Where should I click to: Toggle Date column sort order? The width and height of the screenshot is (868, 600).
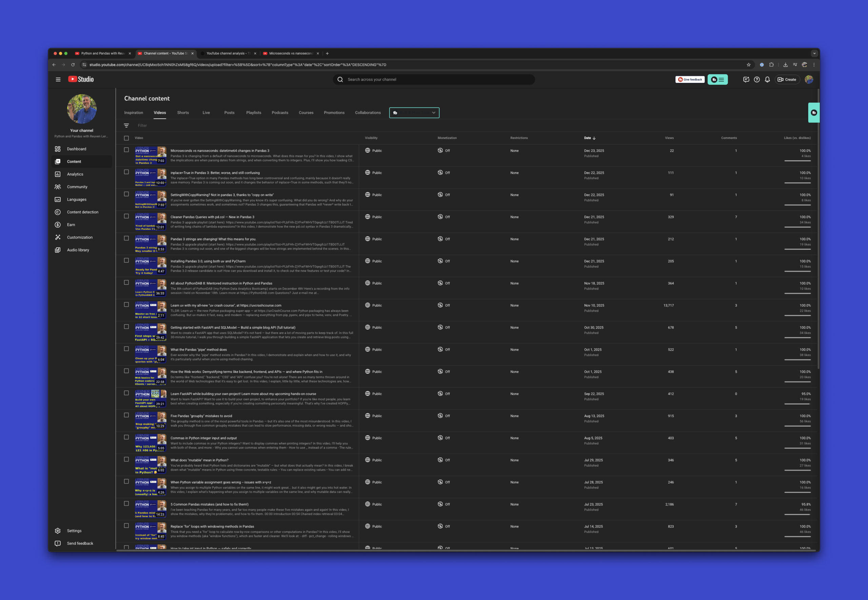590,138
